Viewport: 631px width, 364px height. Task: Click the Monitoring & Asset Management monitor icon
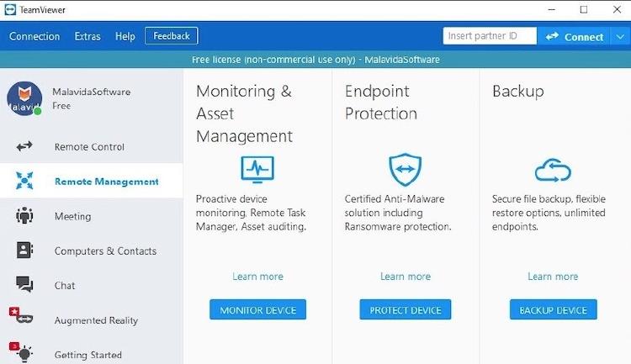257,169
